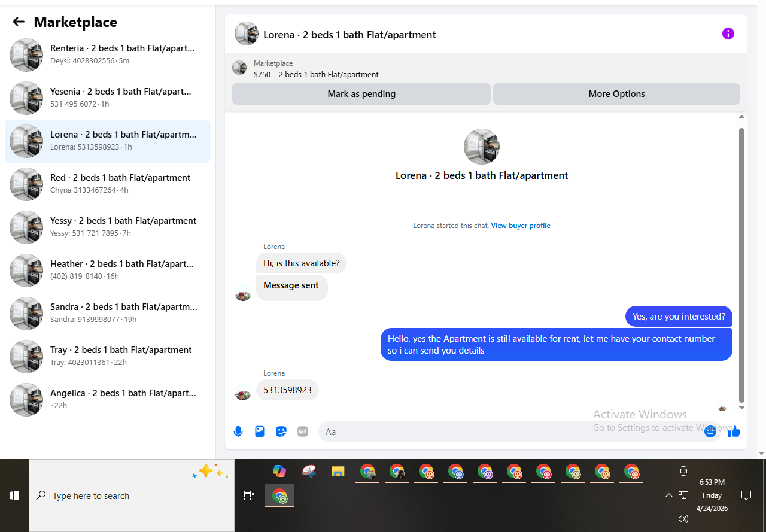Image resolution: width=766 pixels, height=532 pixels.
Task: Launch Snipping Tool from the taskbar
Action: click(309, 471)
